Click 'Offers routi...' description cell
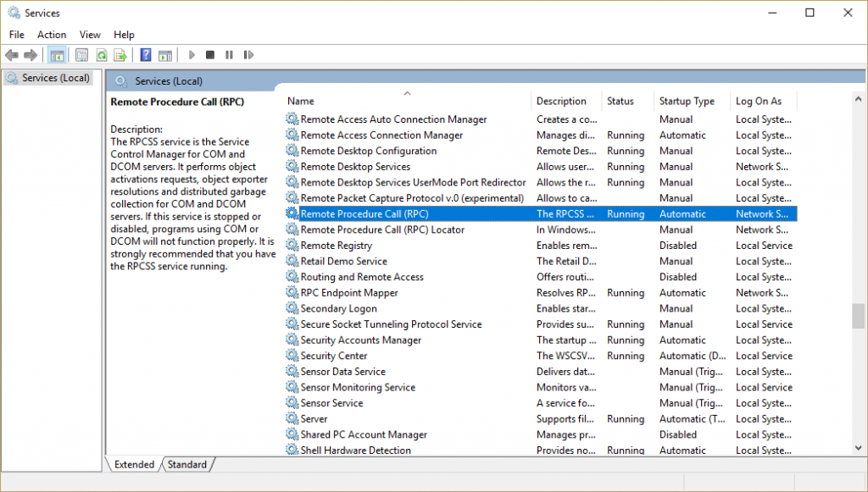 point(565,276)
